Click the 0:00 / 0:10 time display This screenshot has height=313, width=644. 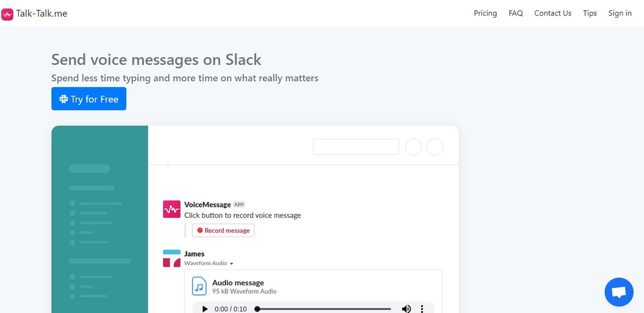click(x=230, y=309)
